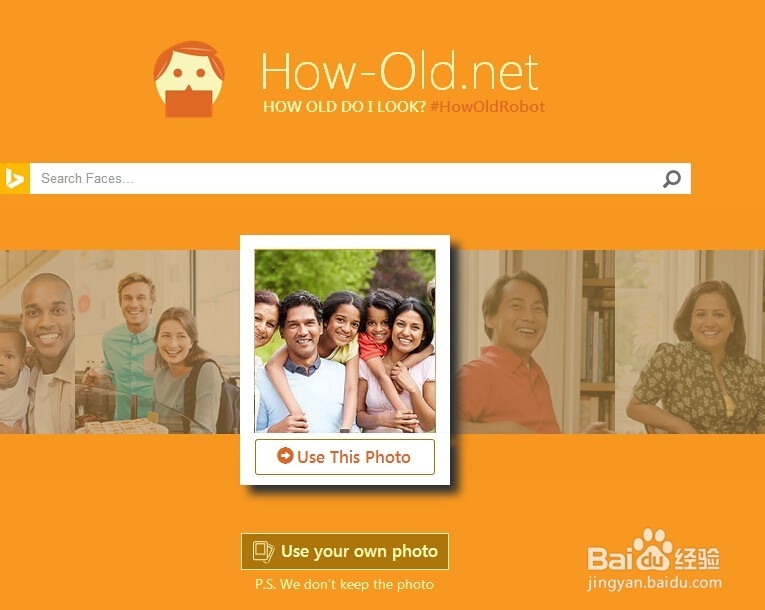Select the photo of couple at table
765x610 pixels.
pos(157,342)
